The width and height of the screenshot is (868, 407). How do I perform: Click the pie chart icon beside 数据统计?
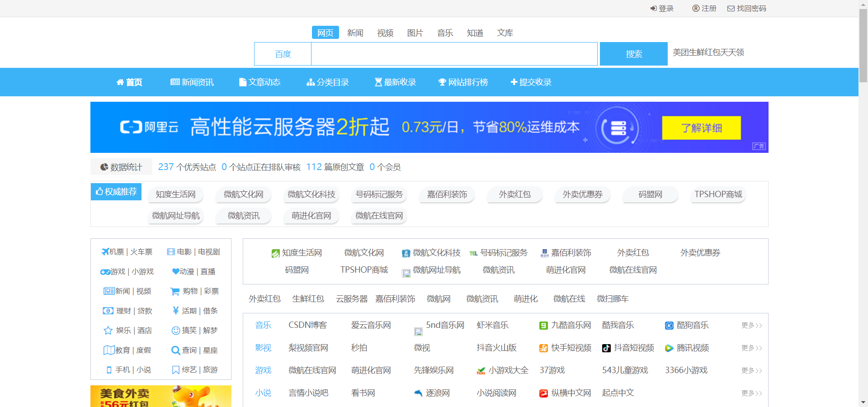[x=103, y=166]
